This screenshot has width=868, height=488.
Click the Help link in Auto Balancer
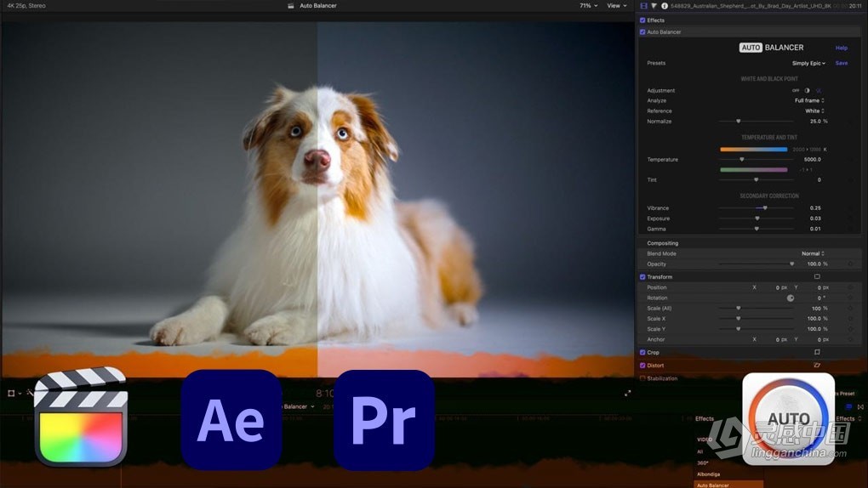coord(842,48)
